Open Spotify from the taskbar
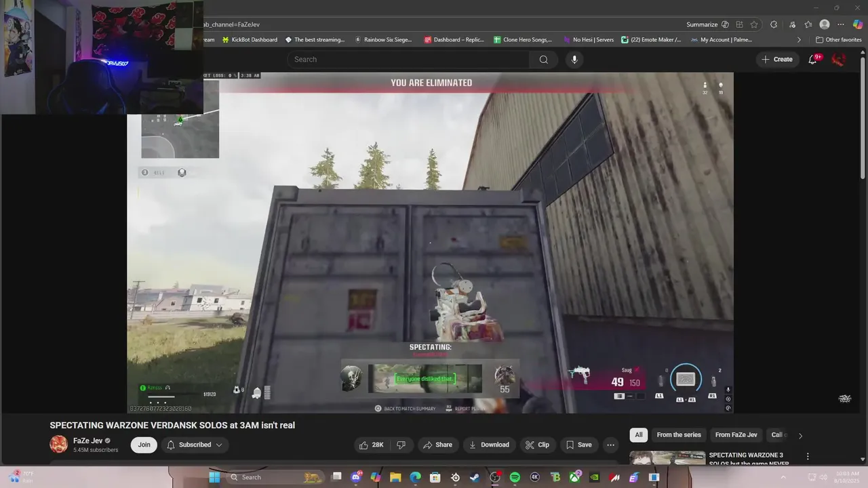 point(515,477)
